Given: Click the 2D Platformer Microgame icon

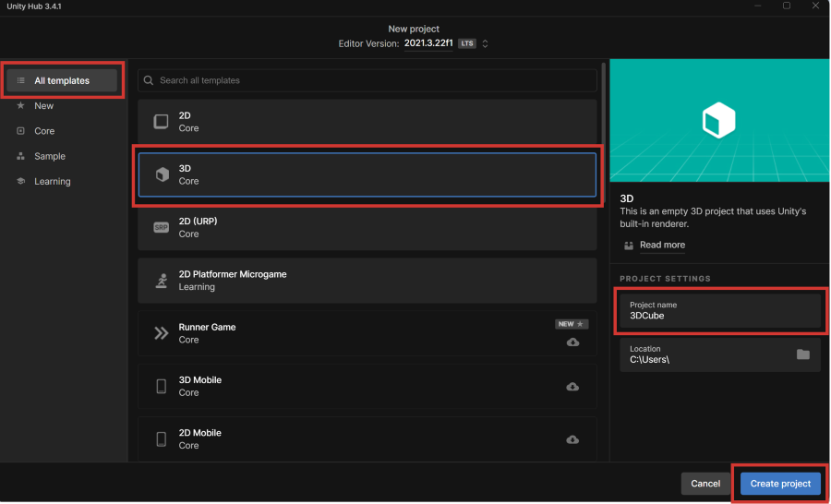Looking at the screenshot, I should [x=162, y=281].
